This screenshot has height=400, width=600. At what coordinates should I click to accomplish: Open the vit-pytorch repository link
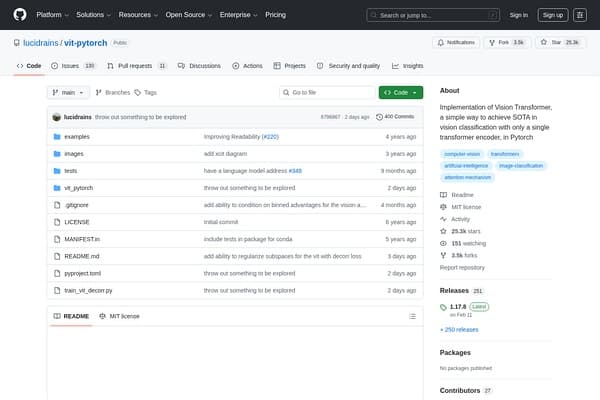click(85, 43)
